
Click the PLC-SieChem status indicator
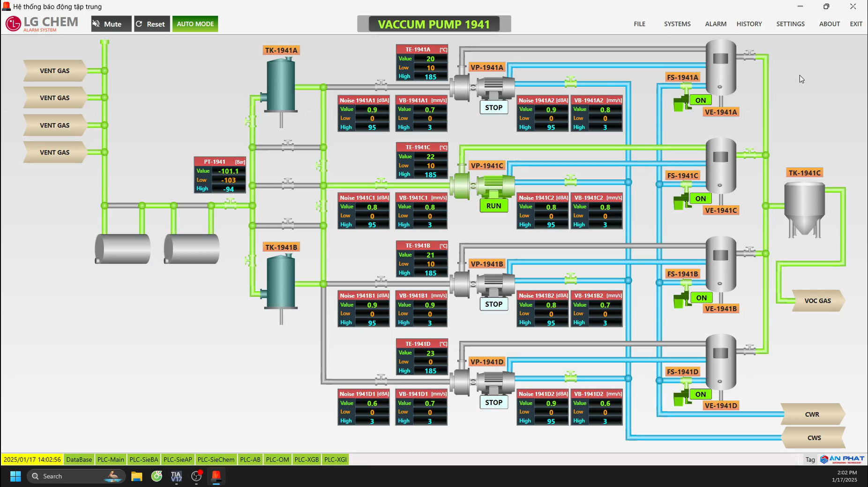click(216, 459)
